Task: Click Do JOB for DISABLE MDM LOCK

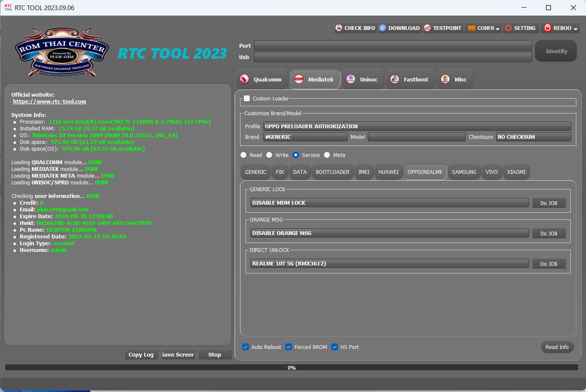Action: [x=549, y=203]
